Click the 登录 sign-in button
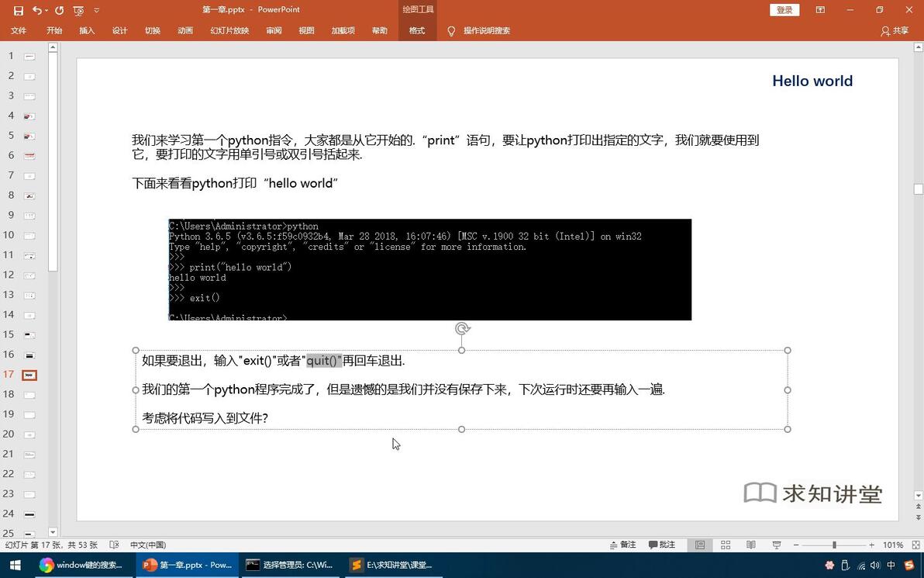Image resolution: width=924 pixels, height=578 pixels. point(784,10)
